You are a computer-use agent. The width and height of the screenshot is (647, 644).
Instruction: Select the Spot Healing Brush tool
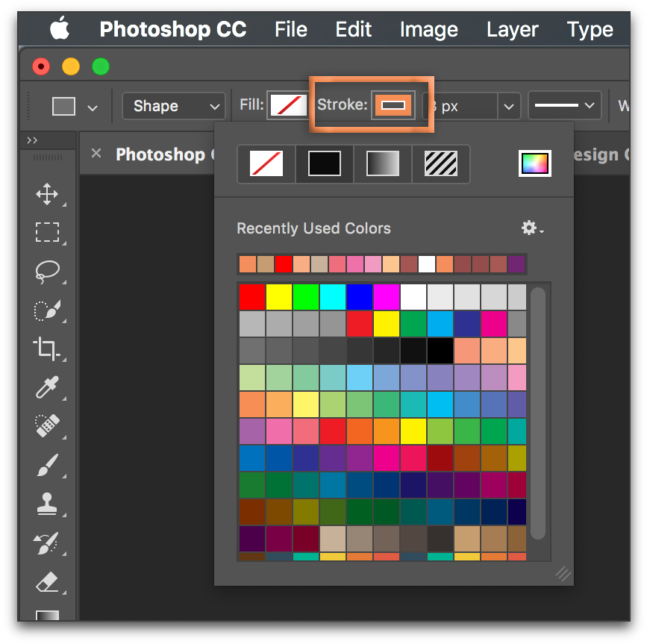47,426
